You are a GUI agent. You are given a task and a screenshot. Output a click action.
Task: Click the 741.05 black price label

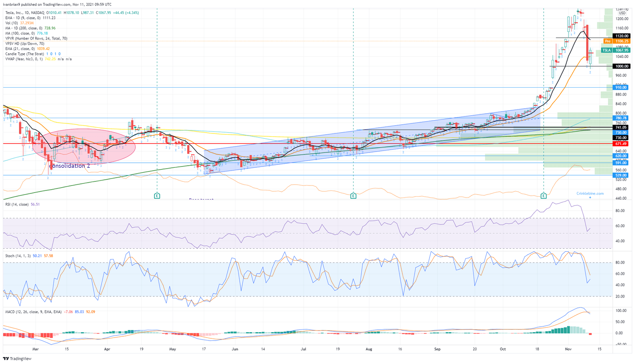(621, 128)
